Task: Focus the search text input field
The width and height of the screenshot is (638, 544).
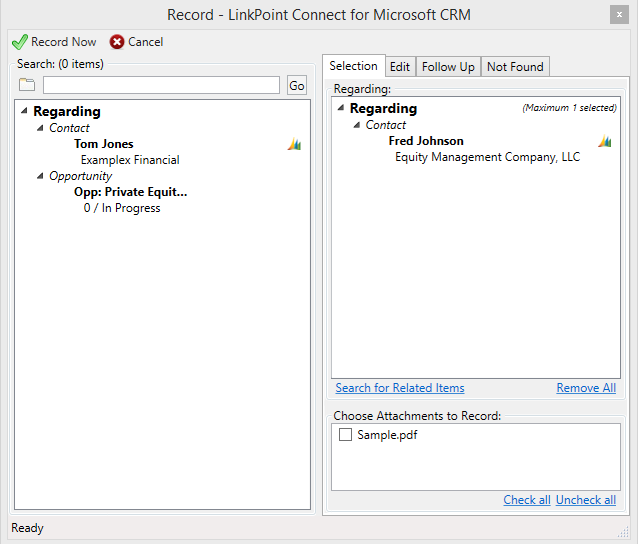Action: point(162,85)
